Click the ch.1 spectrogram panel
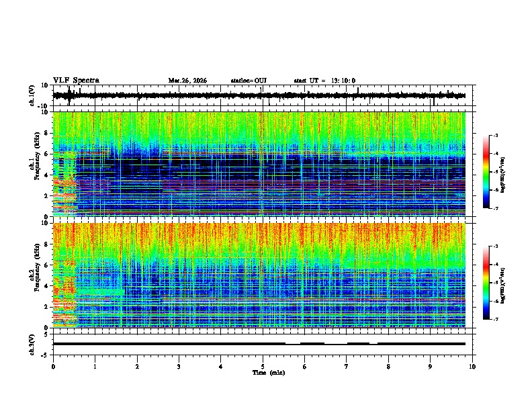The width and height of the screenshot is (532, 411). point(259,164)
